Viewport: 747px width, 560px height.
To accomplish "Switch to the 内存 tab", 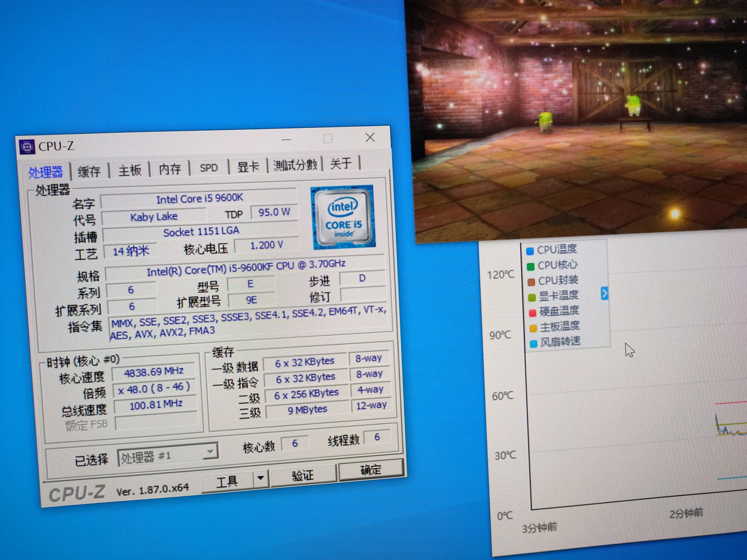I will pyautogui.click(x=170, y=169).
